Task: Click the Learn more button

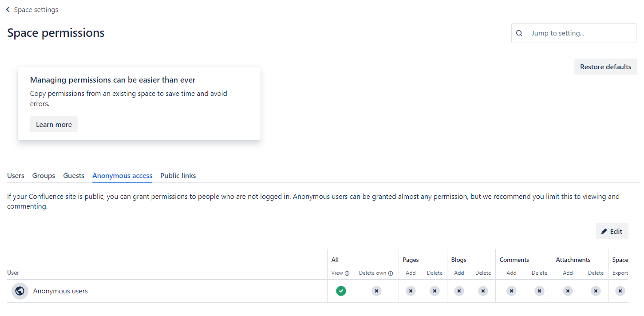Action: click(54, 125)
